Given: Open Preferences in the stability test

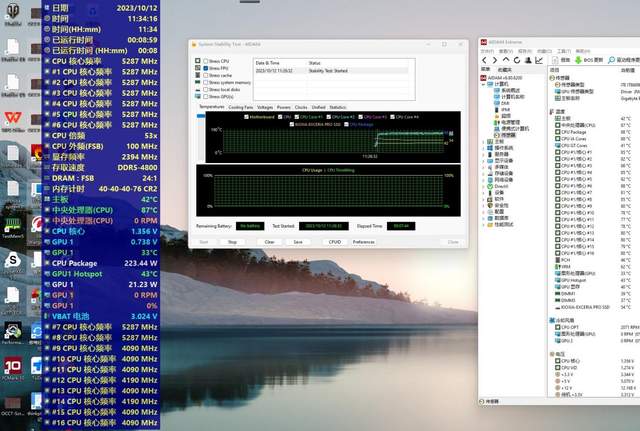Looking at the screenshot, I should [x=364, y=242].
